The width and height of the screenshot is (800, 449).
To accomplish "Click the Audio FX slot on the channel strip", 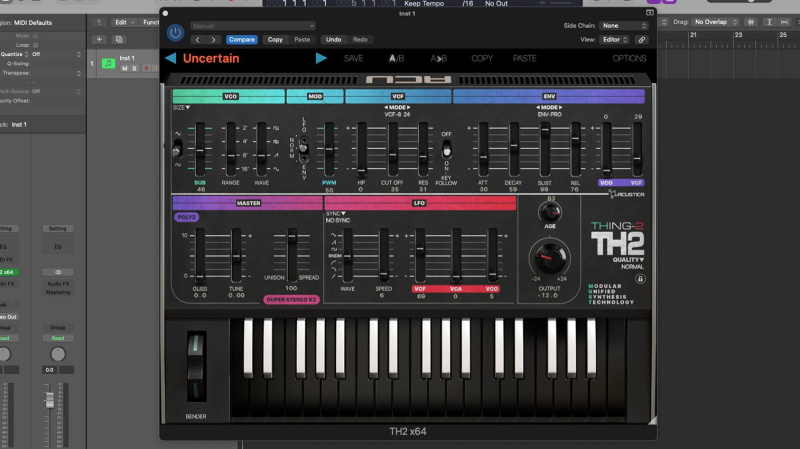I will point(58,284).
